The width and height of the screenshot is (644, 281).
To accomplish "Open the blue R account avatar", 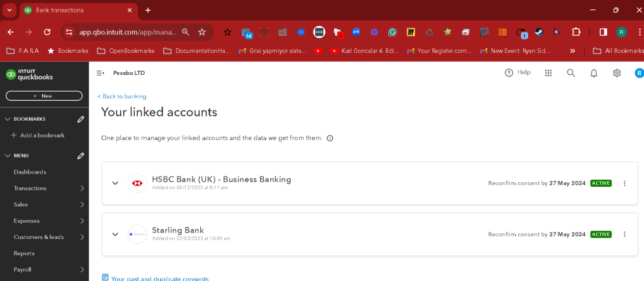I will (639, 73).
